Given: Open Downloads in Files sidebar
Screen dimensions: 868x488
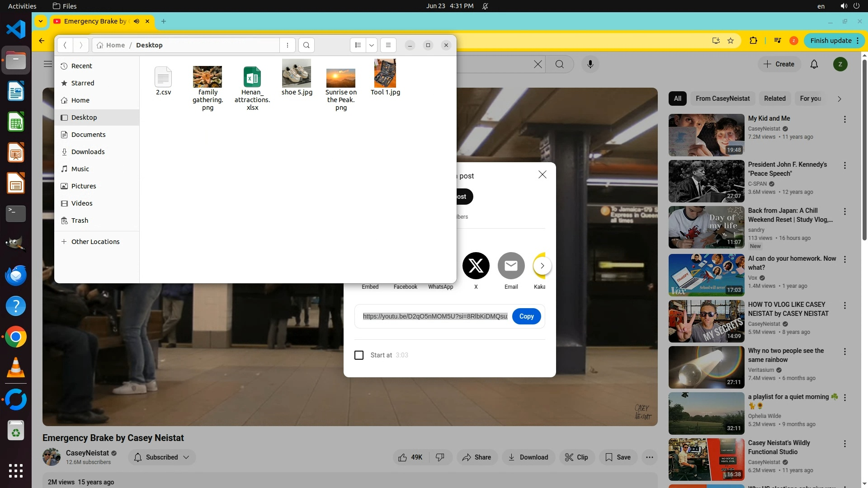Looking at the screenshot, I should (88, 152).
